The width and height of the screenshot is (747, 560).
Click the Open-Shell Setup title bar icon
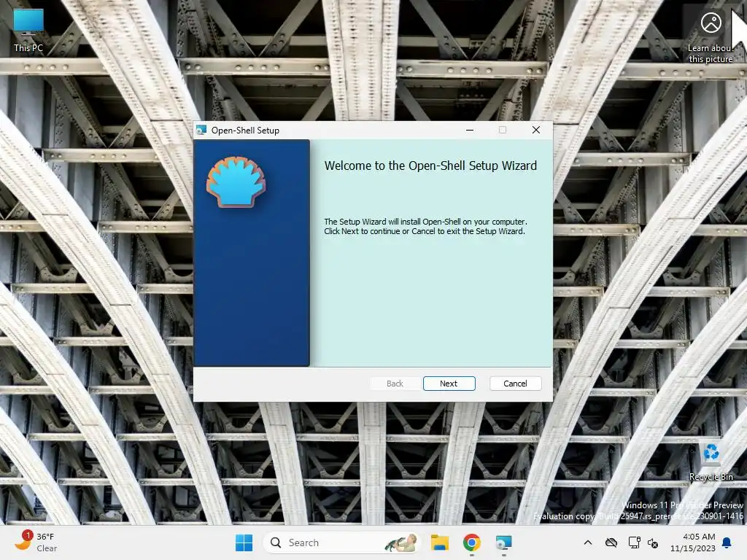coord(201,130)
